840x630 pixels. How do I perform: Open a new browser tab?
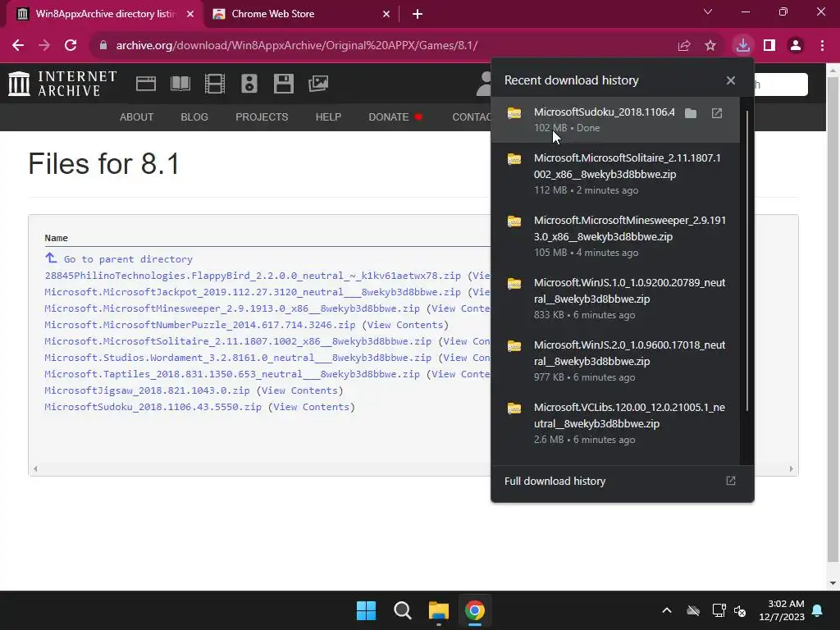418,14
